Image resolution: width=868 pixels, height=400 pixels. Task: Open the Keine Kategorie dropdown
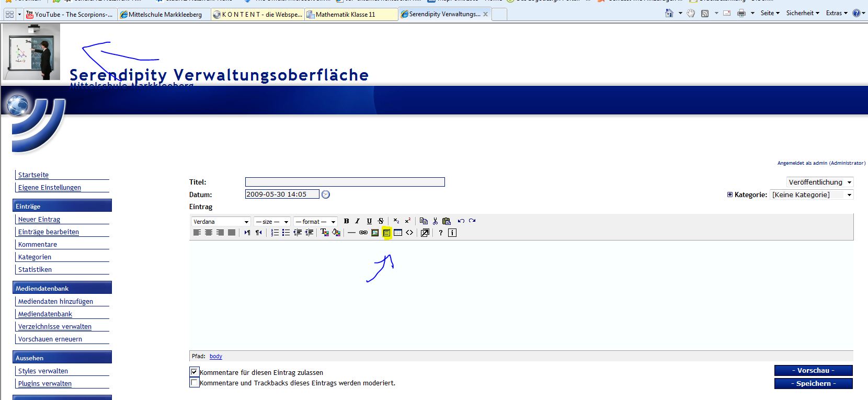[x=812, y=195]
